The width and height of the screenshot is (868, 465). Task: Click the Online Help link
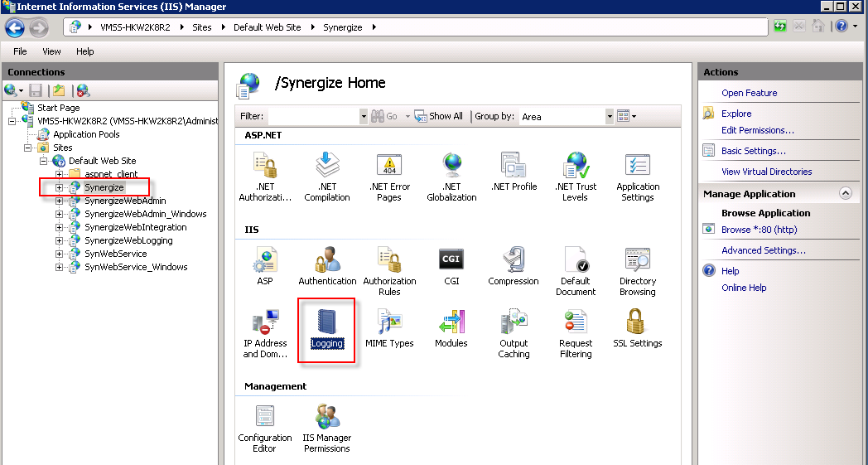(x=744, y=288)
